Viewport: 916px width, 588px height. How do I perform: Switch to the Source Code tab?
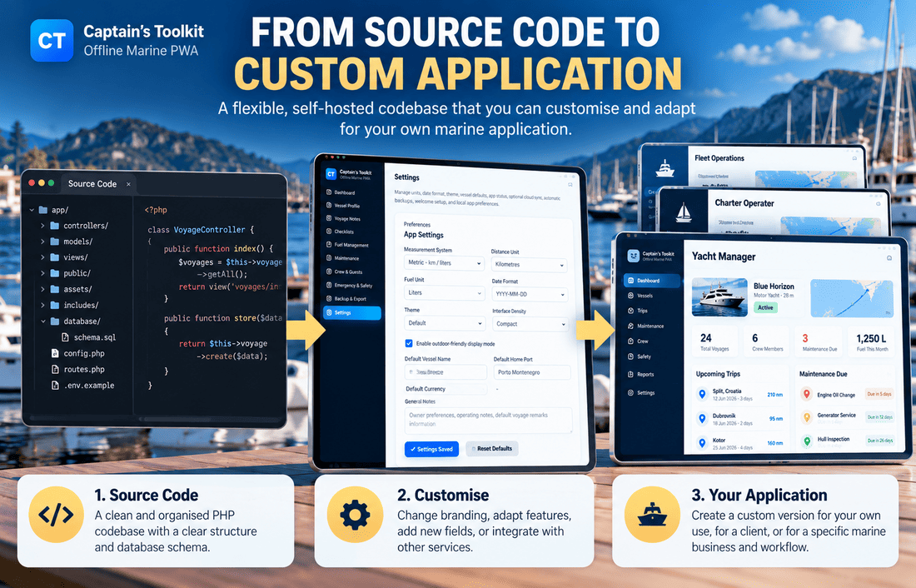(x=97, y=183)
